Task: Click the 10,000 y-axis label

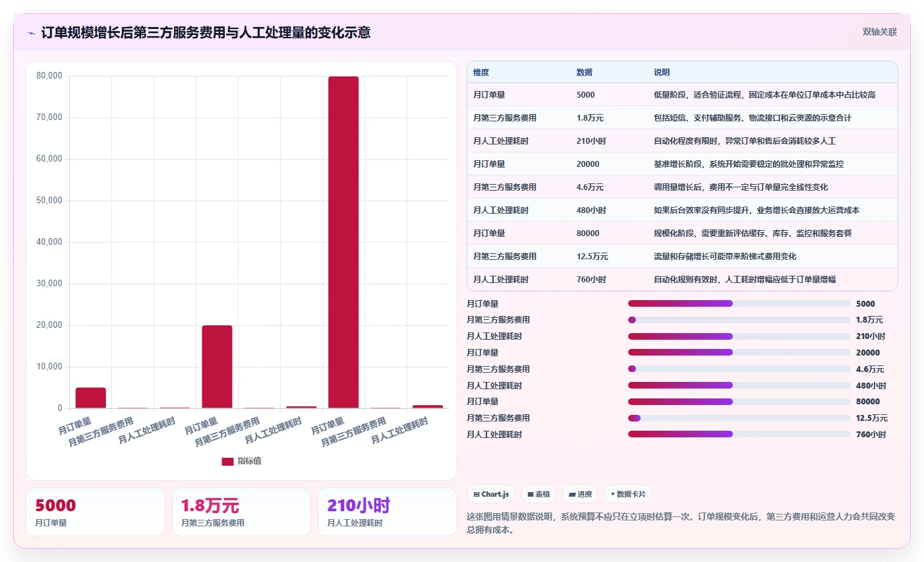Action: (x=49, y=367)
